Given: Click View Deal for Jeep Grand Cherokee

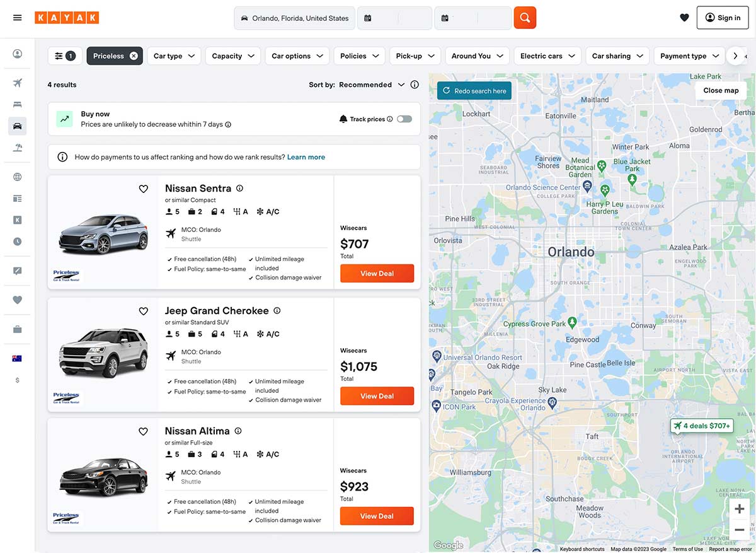Looking at the screenshot, I should (x=377, y=396).
